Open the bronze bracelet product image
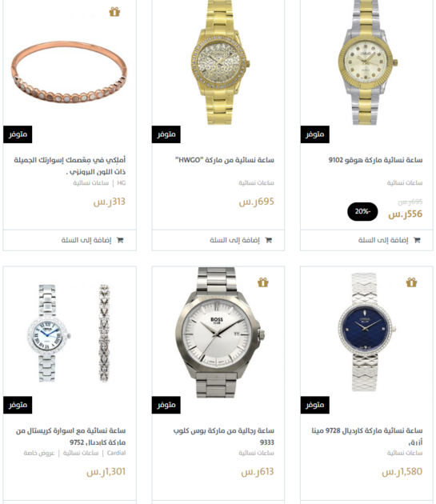 coord(69,72)
